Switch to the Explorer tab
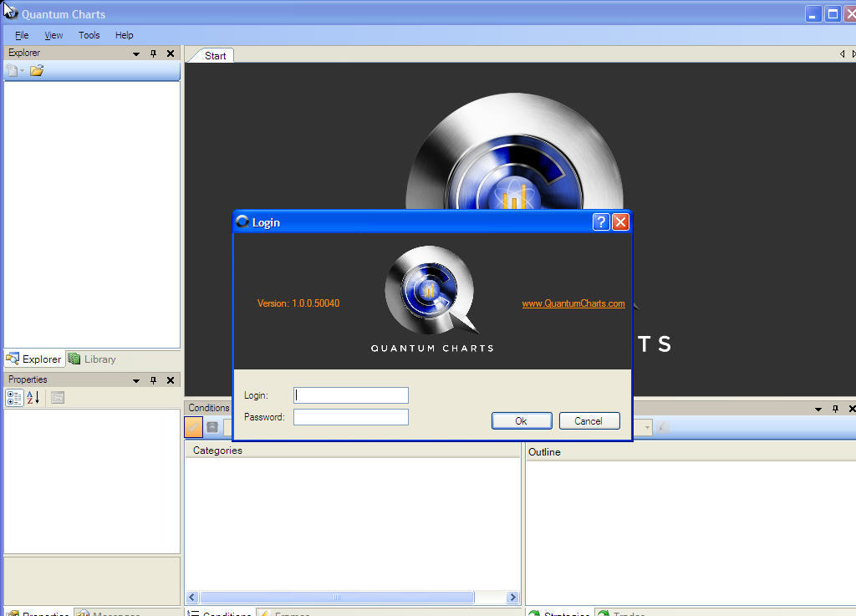856x616 pixels. [33, 359]
